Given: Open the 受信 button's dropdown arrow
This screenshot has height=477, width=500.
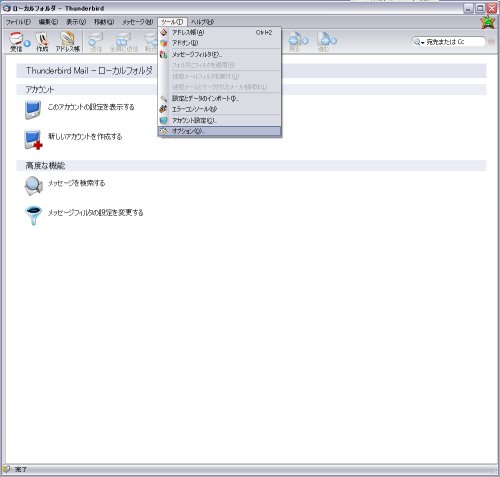Looking at the screenshot, I should coord(27,43).
